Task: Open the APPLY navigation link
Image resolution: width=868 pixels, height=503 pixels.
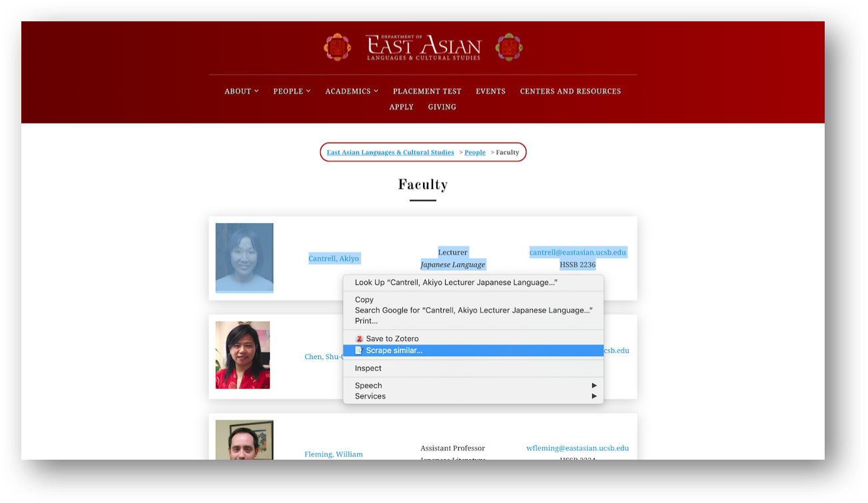Action: pyautogui.click(x=402, y=107)
